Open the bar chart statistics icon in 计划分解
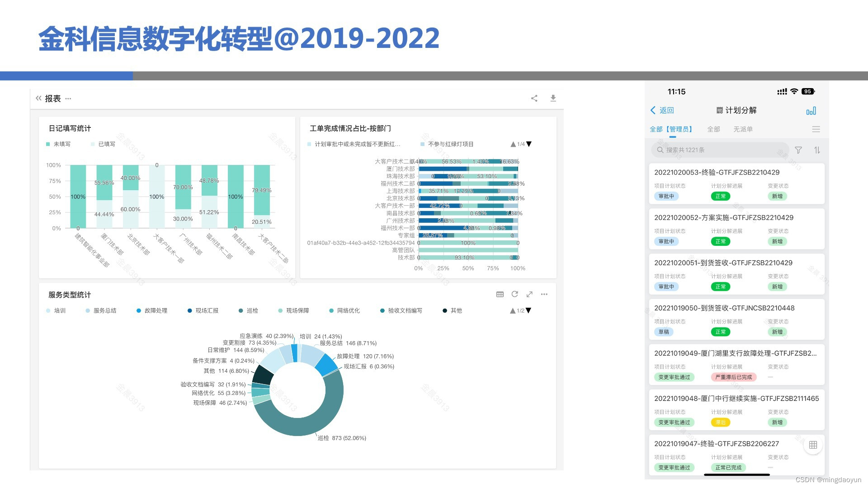868x488 pixels. [811, 111]
